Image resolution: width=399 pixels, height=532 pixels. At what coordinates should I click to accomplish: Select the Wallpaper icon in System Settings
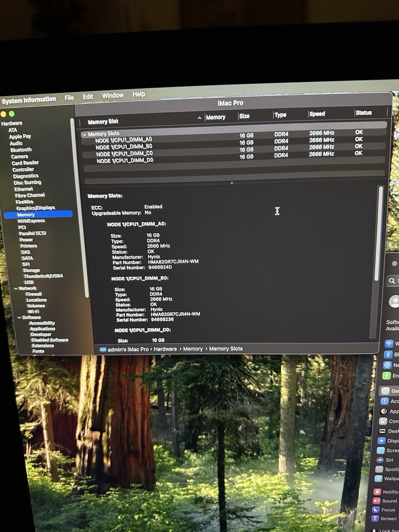click(x=378, y=478)
